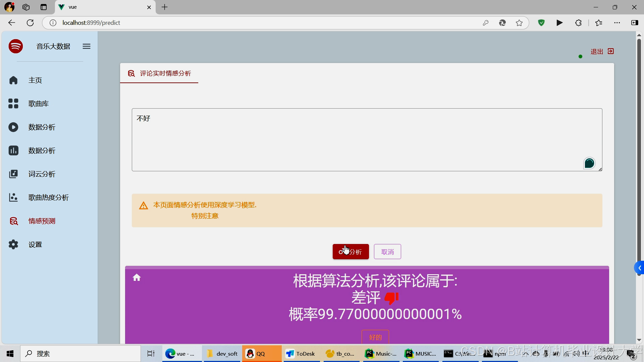Open the bar-chart 数据分析 sidebar item
This screenshot has width=644, height=362.
click(x=42, y=150)
